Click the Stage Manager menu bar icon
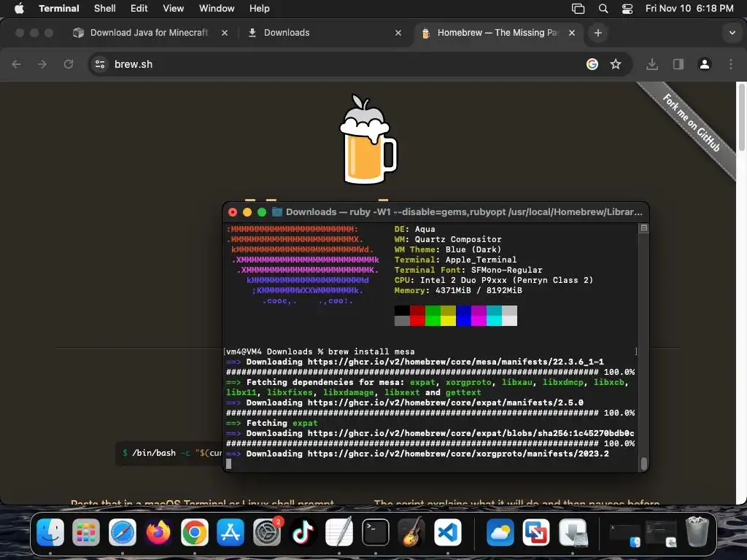Image resolution: width=747 pixels, height=560 pixels. (x=578, y=9)
